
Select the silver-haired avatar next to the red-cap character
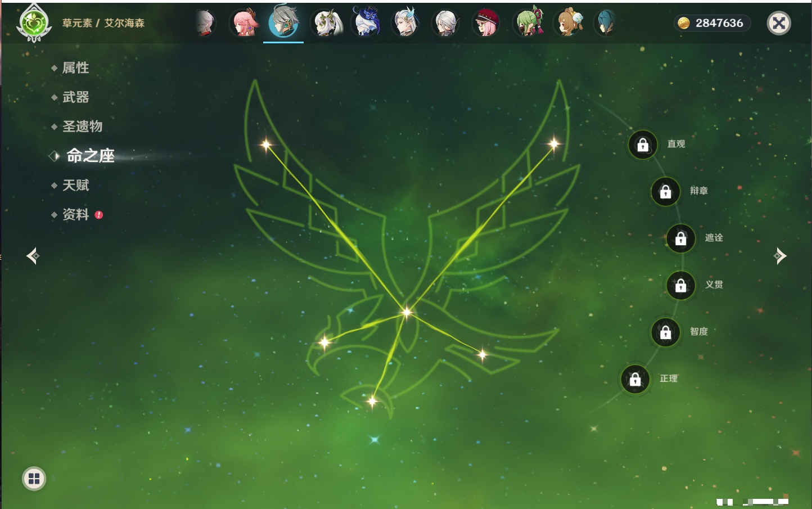coord(445,23)
